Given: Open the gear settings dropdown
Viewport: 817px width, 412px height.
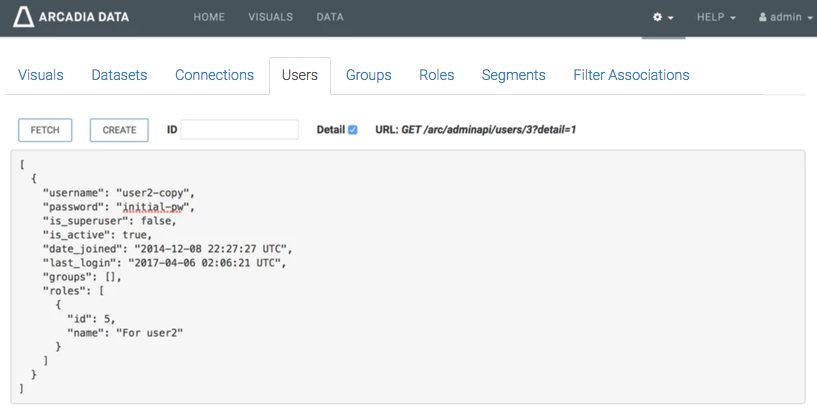Looking at the screenshot, I should 662,18.
